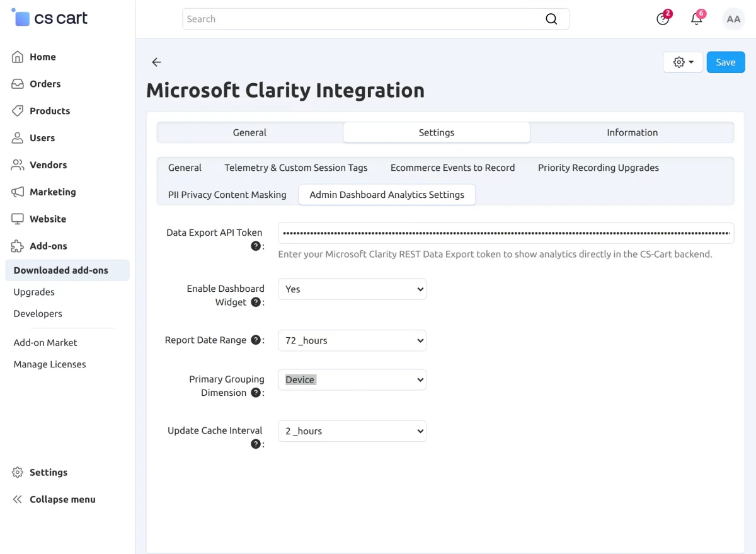Select Admin Dashboard Analytics Settings tab

[x=387, y=195]
